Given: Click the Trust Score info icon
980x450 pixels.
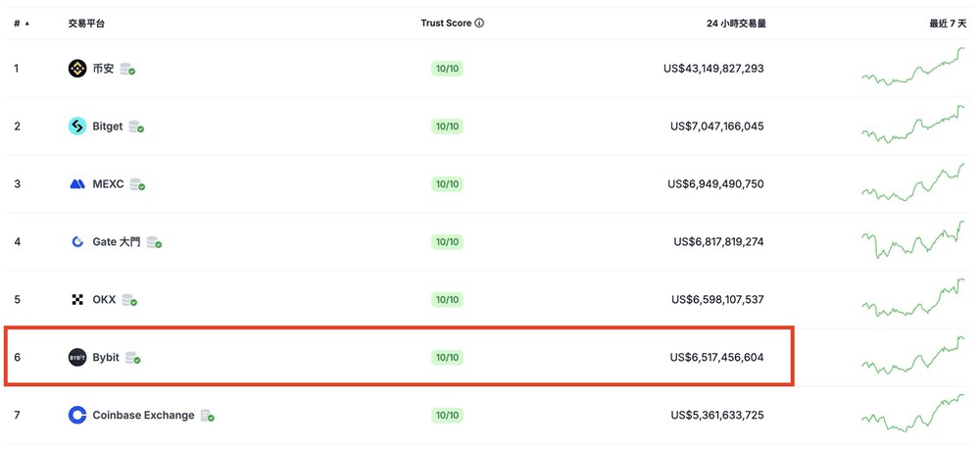Looking at the screenshot, I should click(479, 24).
